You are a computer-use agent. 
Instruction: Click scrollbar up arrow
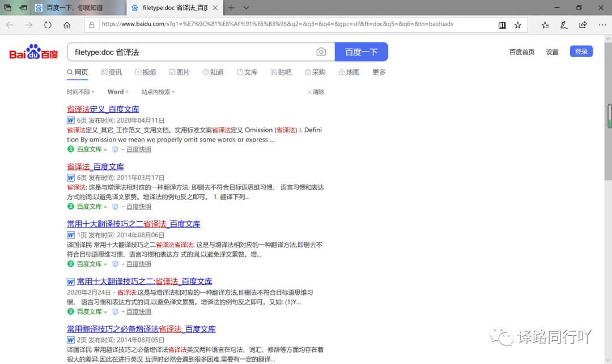[608, 38]
